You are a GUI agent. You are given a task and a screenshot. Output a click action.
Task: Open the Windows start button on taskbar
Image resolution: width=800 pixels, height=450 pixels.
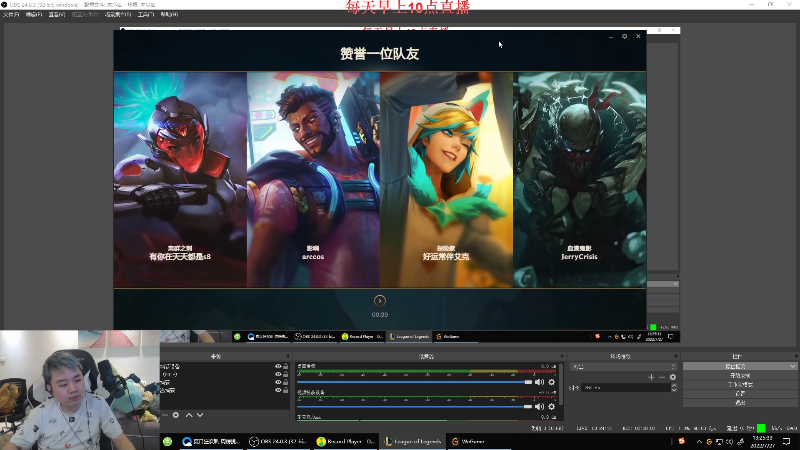[167, 441]
